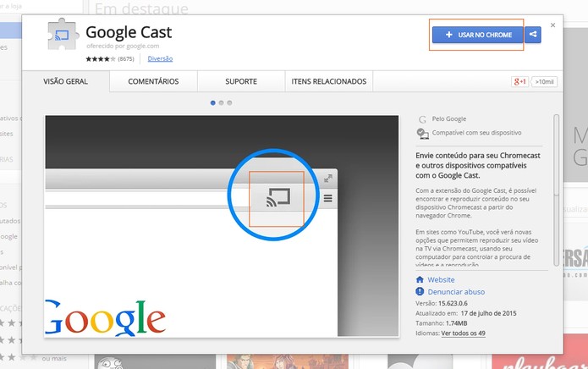588x369 pixels.
Task: Click the Google Cast puzzle-piece icon
Action: point(63,35)
